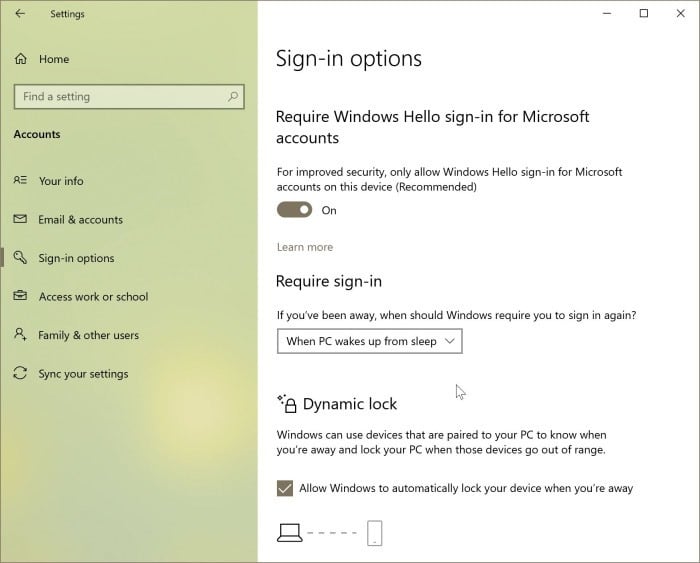
Task: Maximize the Settings window
Action: tap(644, 13)
